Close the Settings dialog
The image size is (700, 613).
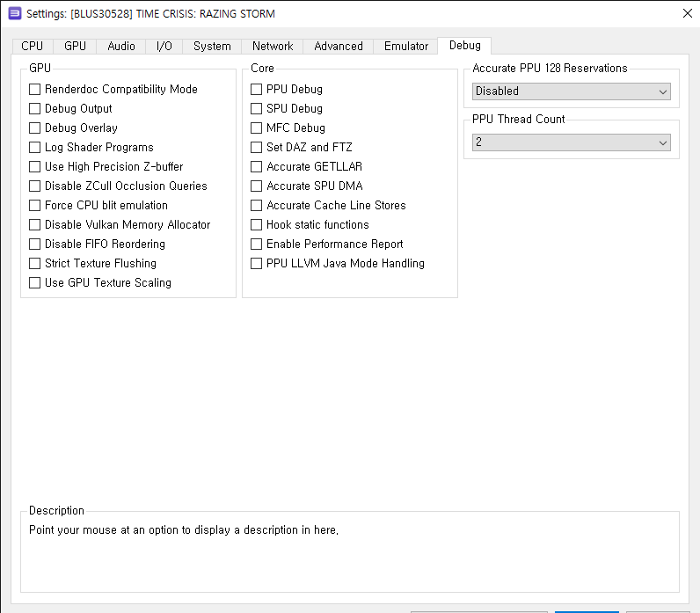click(688, 13)
